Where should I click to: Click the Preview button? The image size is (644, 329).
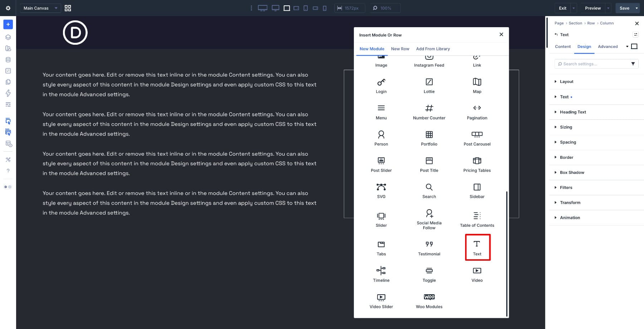(x=593, y=8)
